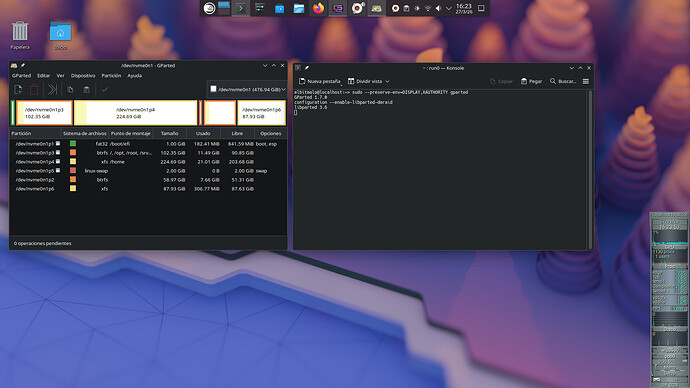This screenshot has width=690, height=388.
Task: Click the paste partition toolbar icon
Action: [x=87, y=90]
